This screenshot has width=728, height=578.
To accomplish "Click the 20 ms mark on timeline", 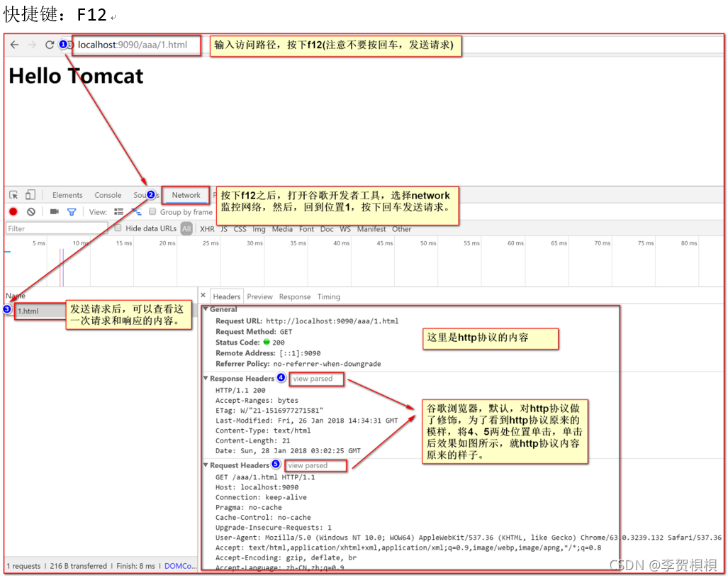I will point(167,243).
